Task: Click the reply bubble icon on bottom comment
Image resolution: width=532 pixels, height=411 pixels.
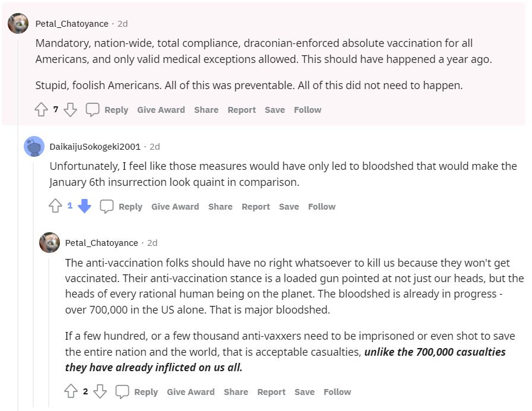Action: [122, 392]
